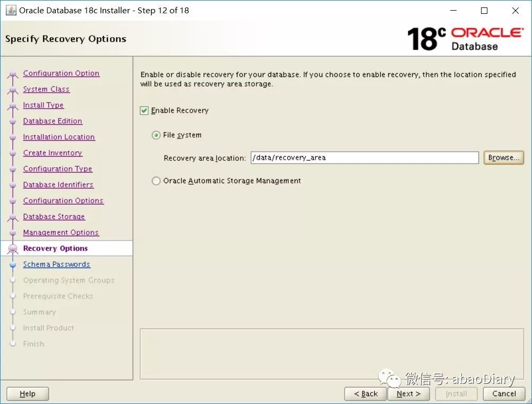The width and height of the screenshot is (532, 404).
Task: Select the File system radio button
Action: point(156,135)
